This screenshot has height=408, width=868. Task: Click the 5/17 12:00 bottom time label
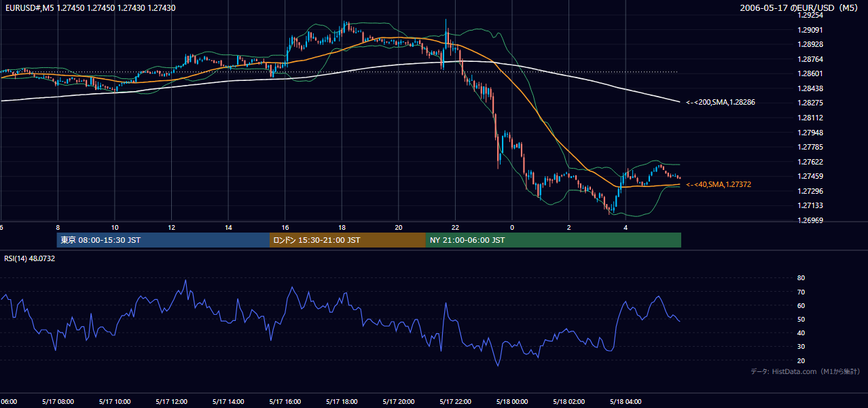click(171, 401)
